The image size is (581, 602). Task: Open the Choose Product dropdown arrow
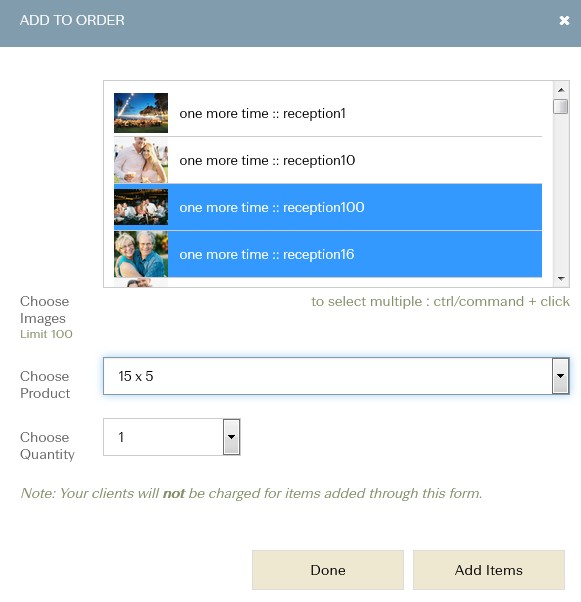point(560,376)
